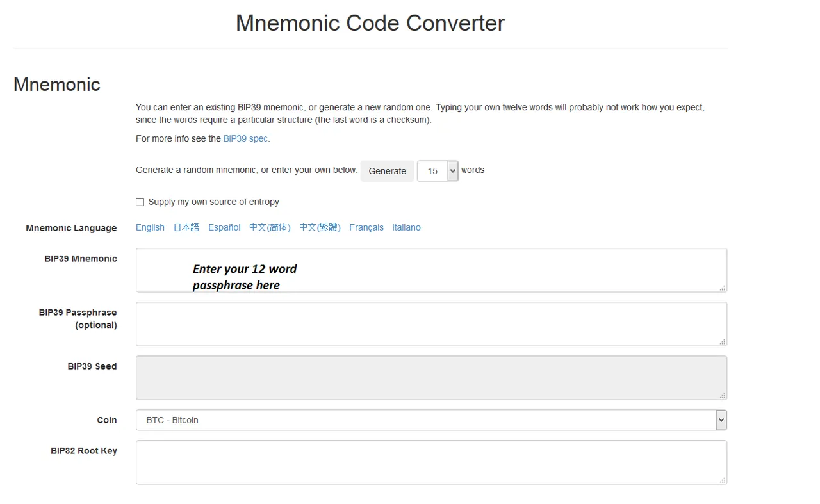Screen dimensions: 820x504
Task: Click the BIP39 Passphrase resize handle
Action: 723,342
